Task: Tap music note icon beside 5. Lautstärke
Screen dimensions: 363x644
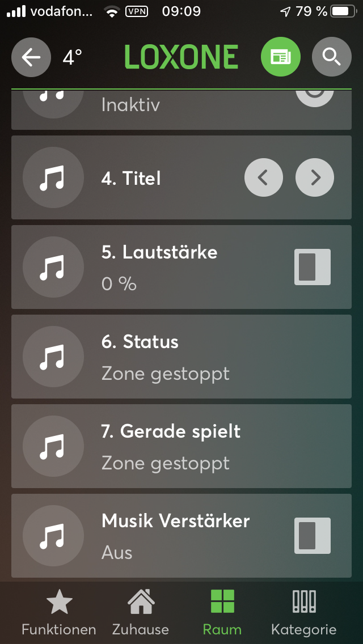Action: tap(53, 267)
